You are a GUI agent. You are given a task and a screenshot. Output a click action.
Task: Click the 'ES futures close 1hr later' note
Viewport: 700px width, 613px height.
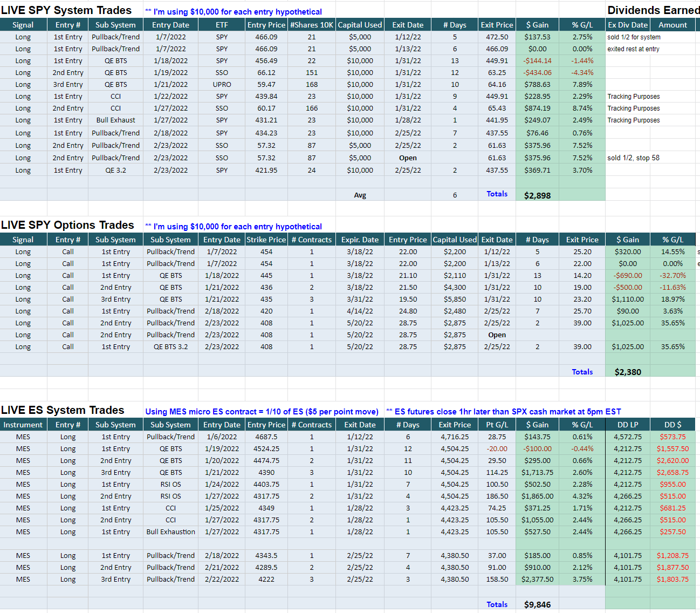(x=504, y=412)
